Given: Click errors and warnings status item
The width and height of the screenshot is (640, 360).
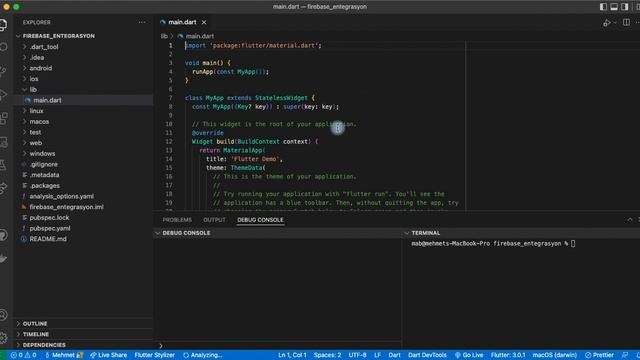Looking at the screenshot, I should 23,355.
